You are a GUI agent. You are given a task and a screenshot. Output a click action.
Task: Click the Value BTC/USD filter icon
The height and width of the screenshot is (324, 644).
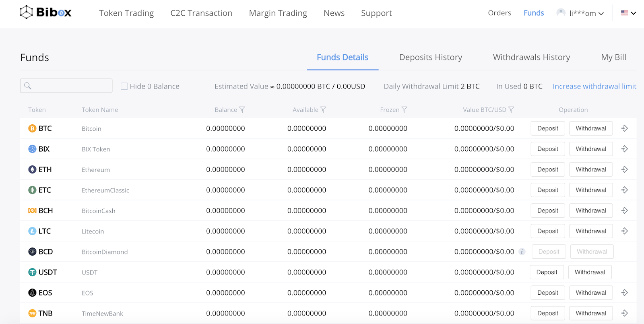511,109
